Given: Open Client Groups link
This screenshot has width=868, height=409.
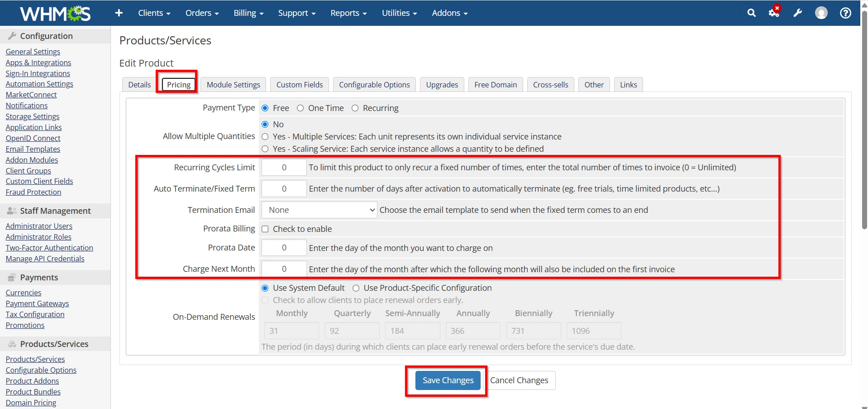Looking at the screenshot, I should (x=29, y=171).
